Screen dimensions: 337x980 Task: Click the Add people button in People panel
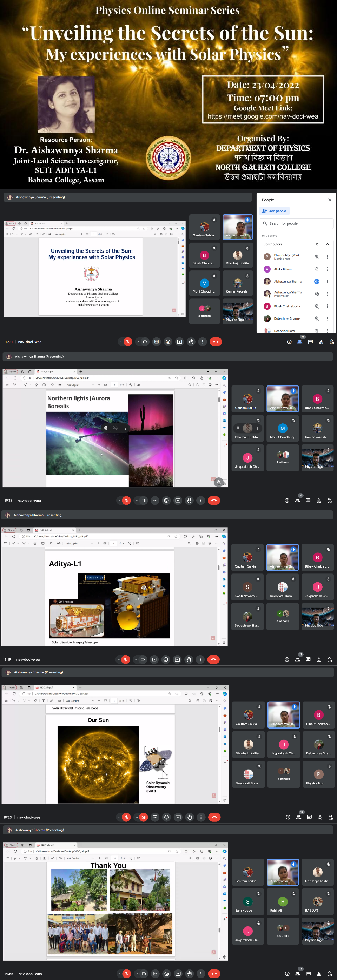pos(274,211)
